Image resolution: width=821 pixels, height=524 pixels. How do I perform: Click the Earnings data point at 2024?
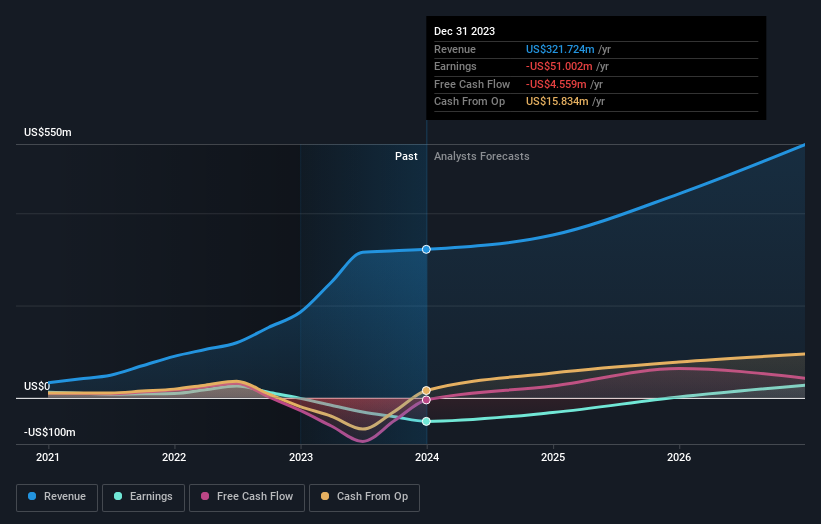tap(426, 421)
